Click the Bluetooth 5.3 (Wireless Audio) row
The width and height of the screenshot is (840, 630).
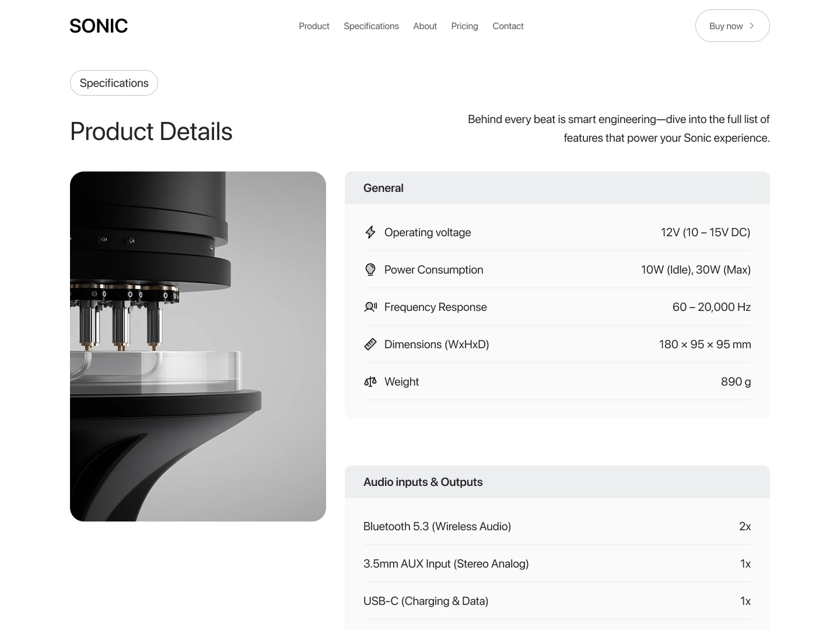(557, 526)
